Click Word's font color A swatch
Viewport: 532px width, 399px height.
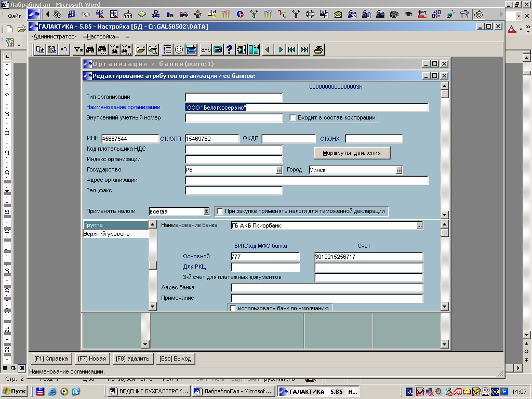point(512,29)
